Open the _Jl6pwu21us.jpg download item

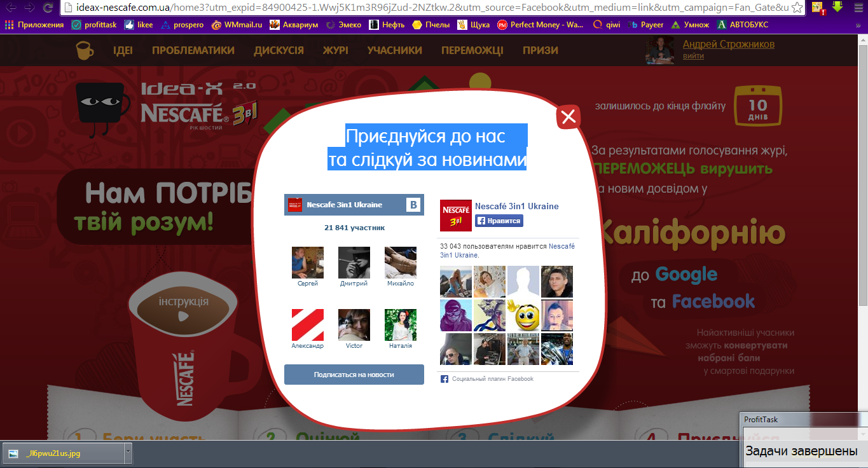pyautogui.click(x=64, y=453)
